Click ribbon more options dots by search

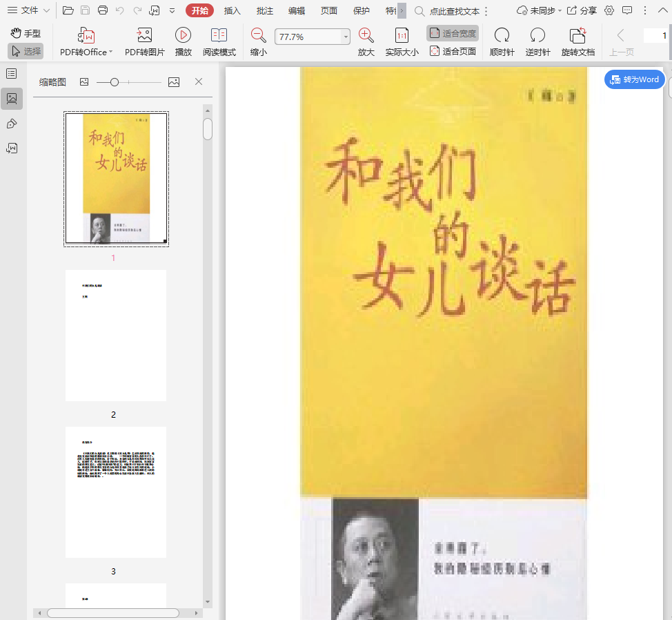tap(486, 12)
